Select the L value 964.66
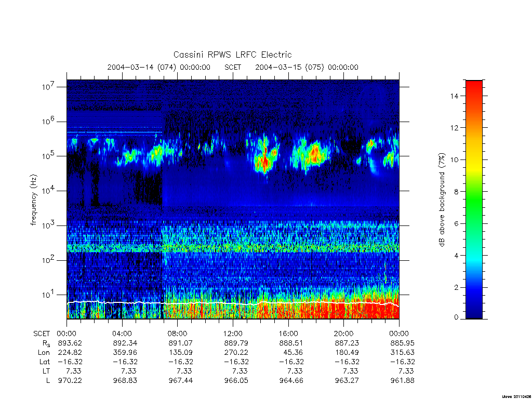532x399 pixels. [x=291, y=380]
